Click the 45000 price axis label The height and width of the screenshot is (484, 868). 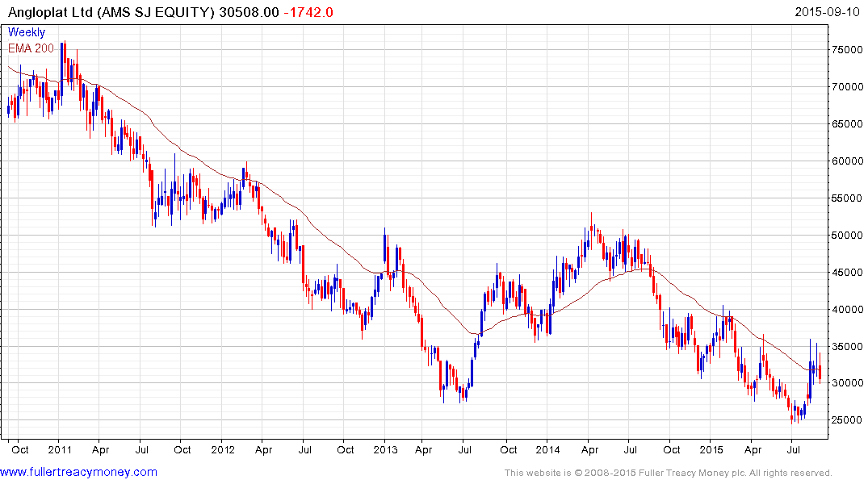(x=847, y=272)
